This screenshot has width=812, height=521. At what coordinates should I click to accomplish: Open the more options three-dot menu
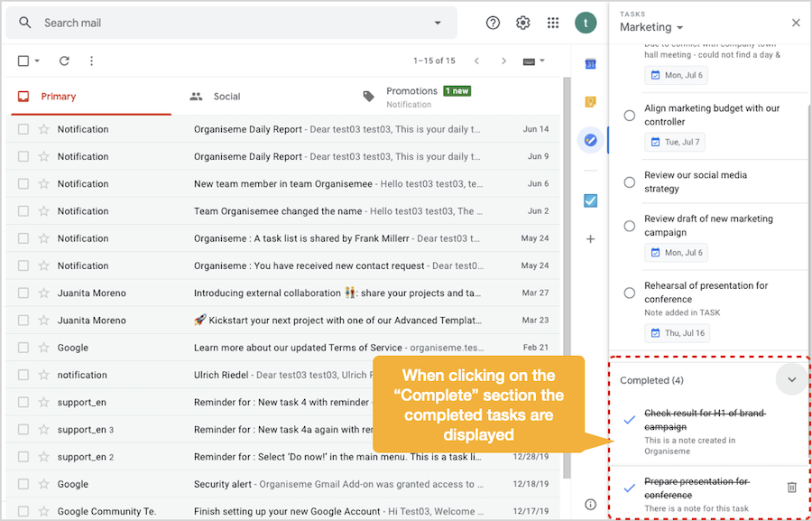tap(92, 61)
